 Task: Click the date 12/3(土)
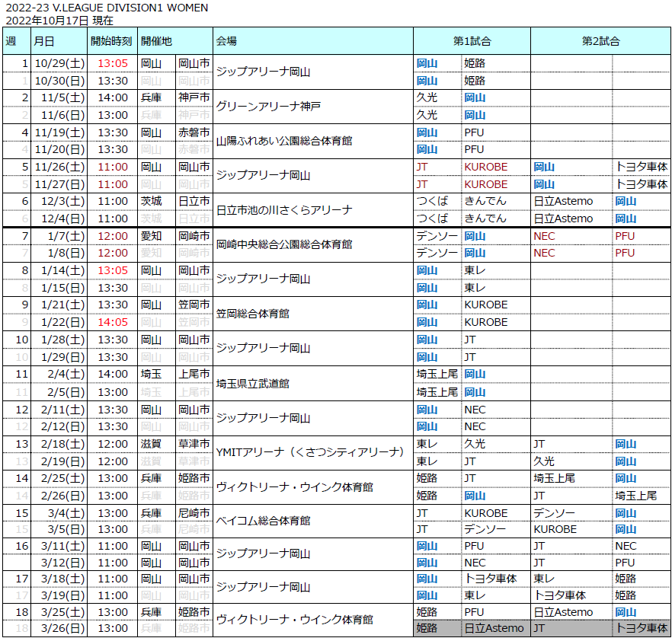[x=63, y=201]
